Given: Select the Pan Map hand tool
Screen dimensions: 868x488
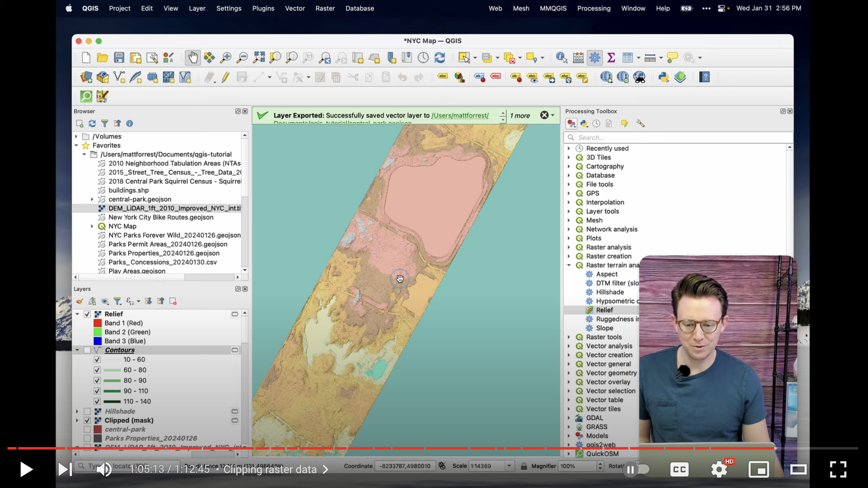Looking at the screenshot, I should 193,57.
